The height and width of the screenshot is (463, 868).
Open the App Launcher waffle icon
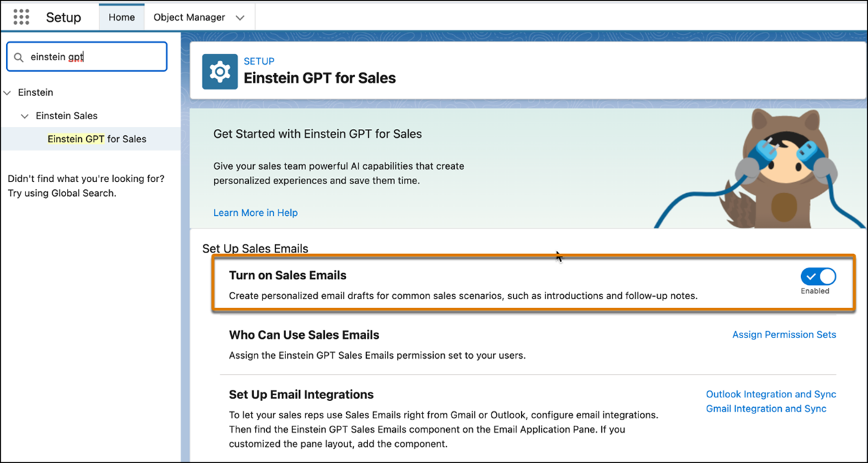point(21,17)
